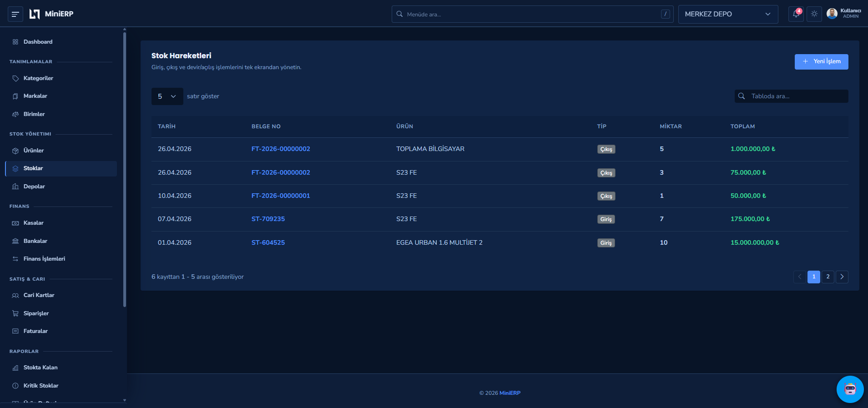Click the 15.000.000,00 ₺ total
Screen dimensions: 868x408
755,243
